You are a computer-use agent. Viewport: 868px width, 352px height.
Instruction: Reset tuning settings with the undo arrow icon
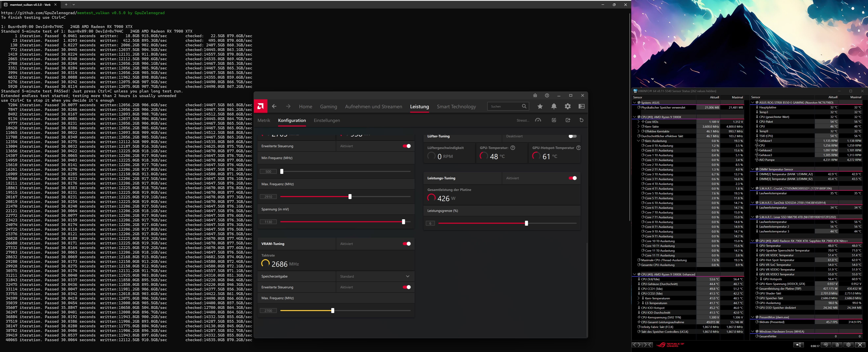click(581, 120)
